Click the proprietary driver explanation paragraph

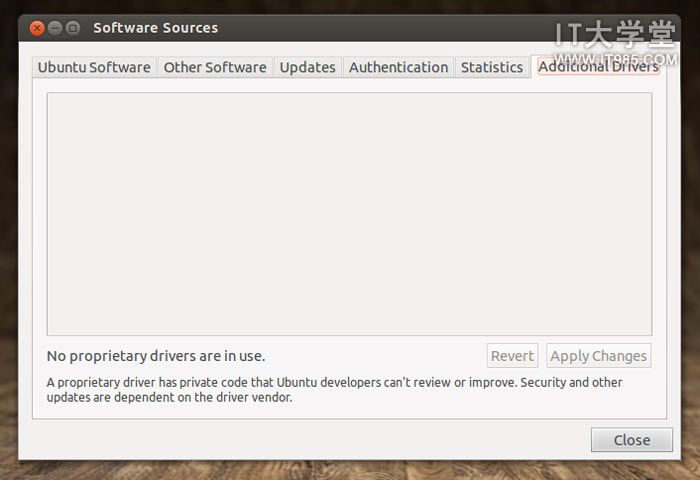334,390
